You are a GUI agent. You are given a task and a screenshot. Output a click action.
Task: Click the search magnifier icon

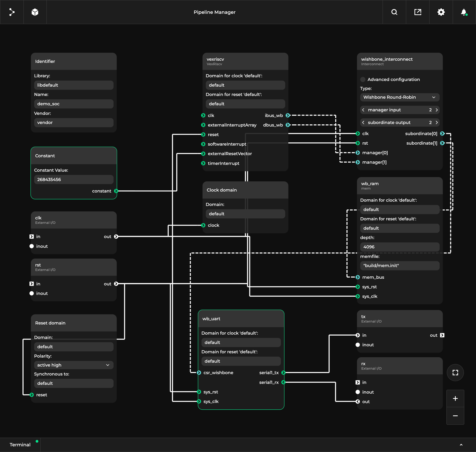coord(394,12)
